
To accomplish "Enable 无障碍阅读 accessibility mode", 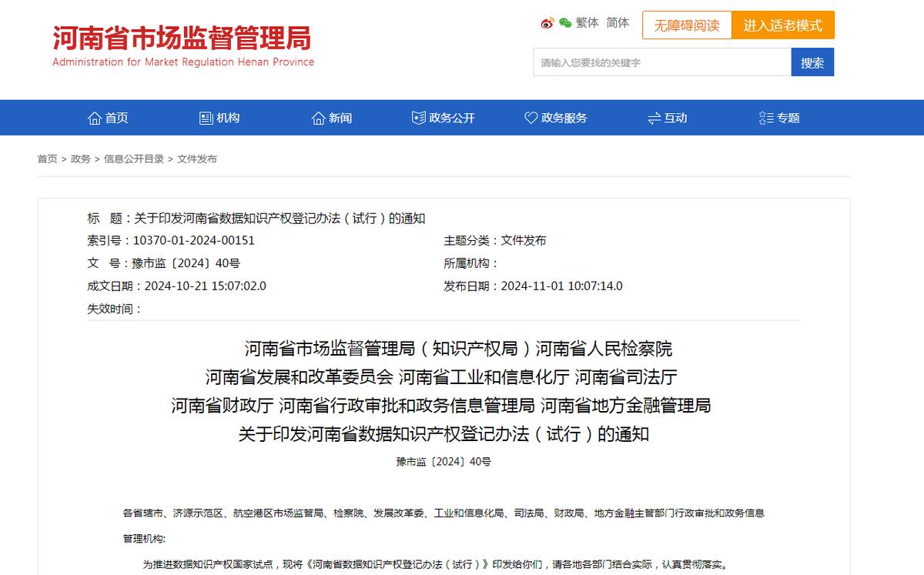I will pos(687,25).
